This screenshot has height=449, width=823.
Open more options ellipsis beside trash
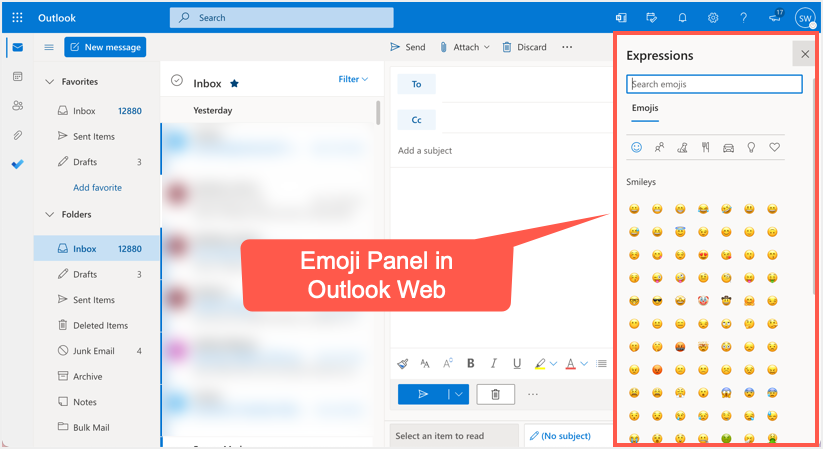click(x=533, y=394)
